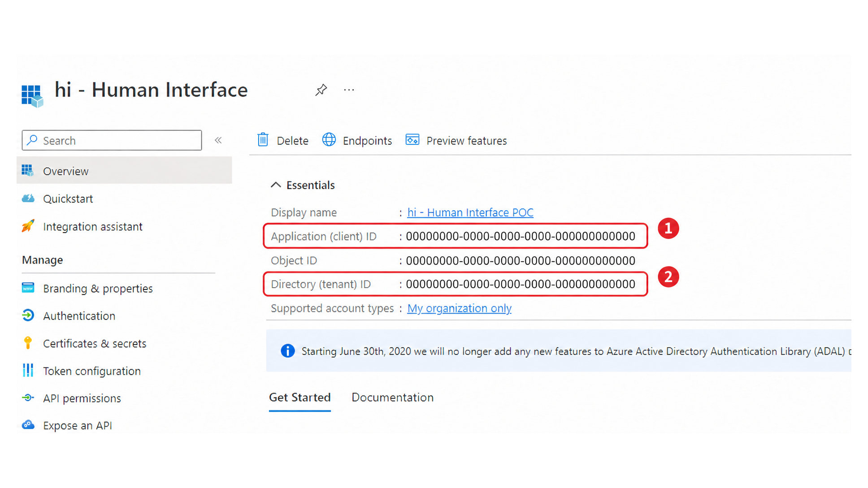Click the Expose an API cloud icon

click(x=28, y=425)
